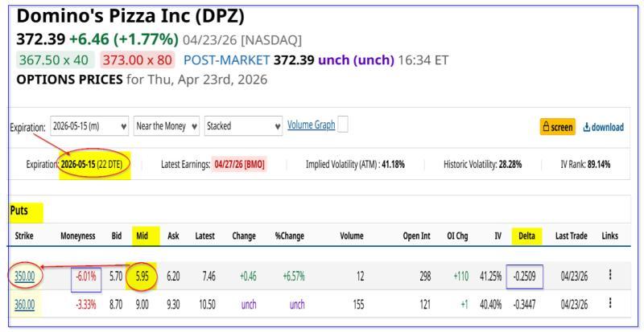Sort by Last Trade column header
The image size is (644, 332).
click(571, 236)
